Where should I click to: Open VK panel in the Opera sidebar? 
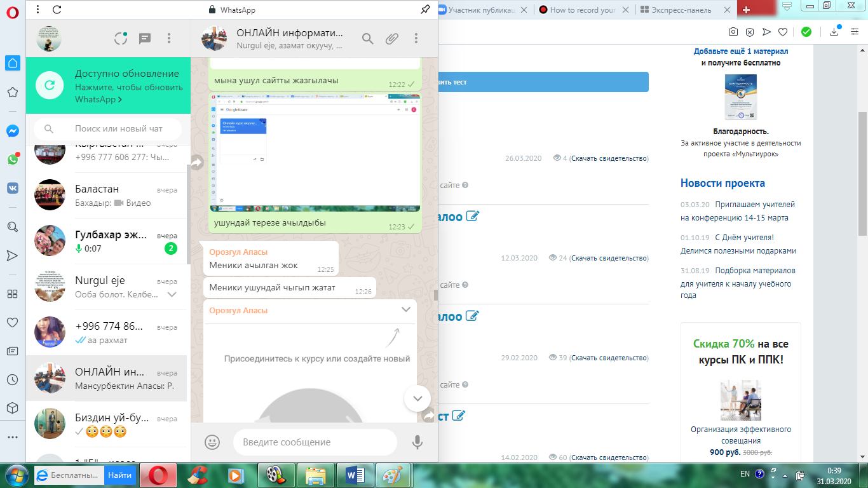(12, 188)
